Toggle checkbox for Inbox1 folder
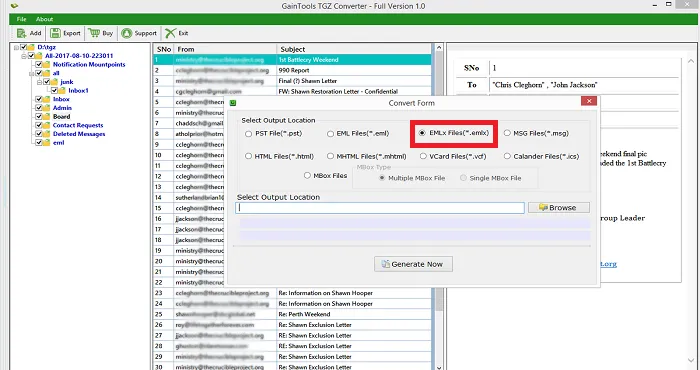This screenshot has width=700, height=370. click(54, 91)
